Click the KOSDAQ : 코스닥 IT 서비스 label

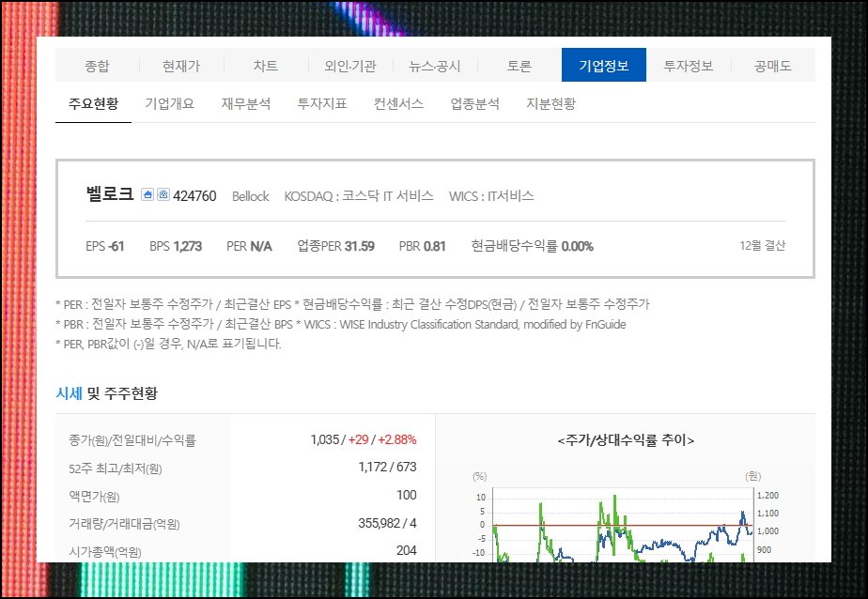click(359, 196)
